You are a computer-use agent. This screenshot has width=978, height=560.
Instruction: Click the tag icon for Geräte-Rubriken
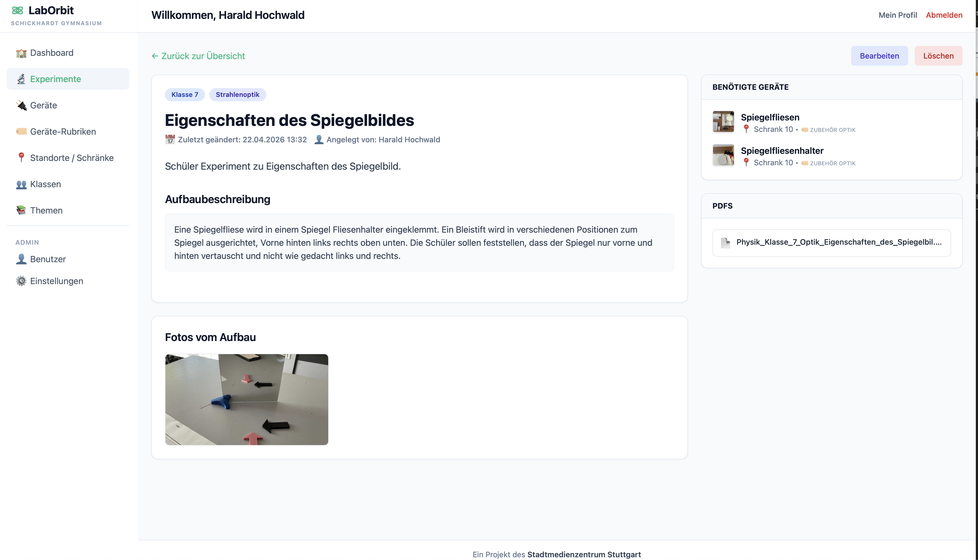tap(21, 131)
